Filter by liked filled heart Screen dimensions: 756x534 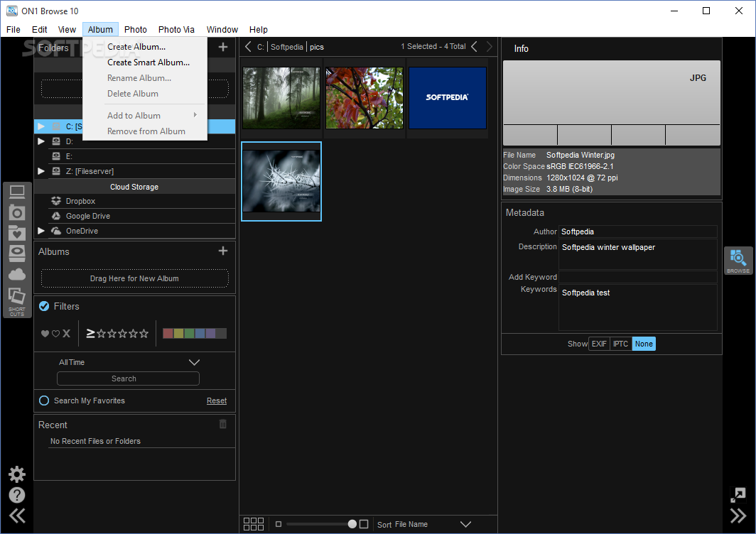point(45,334)
